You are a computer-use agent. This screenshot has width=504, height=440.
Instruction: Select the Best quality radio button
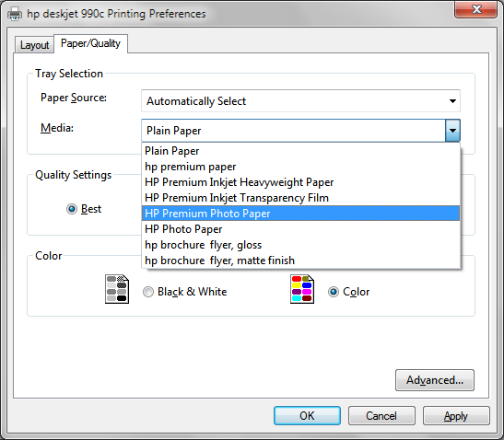click(x=72, y=209)
